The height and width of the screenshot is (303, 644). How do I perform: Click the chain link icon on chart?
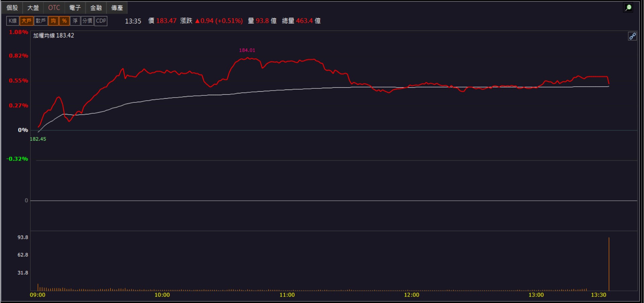pos(632,36)
